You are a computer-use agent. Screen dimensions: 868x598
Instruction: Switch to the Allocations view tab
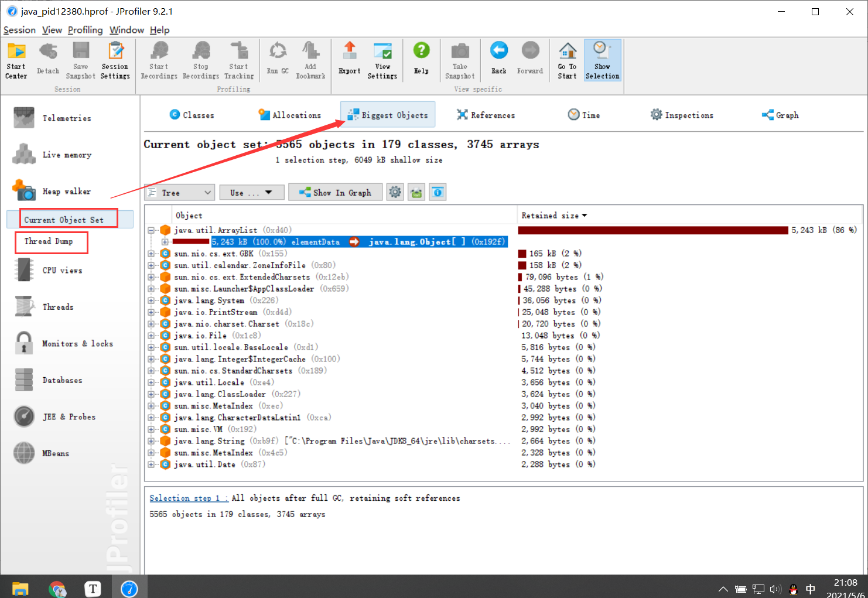pos(290,115)
